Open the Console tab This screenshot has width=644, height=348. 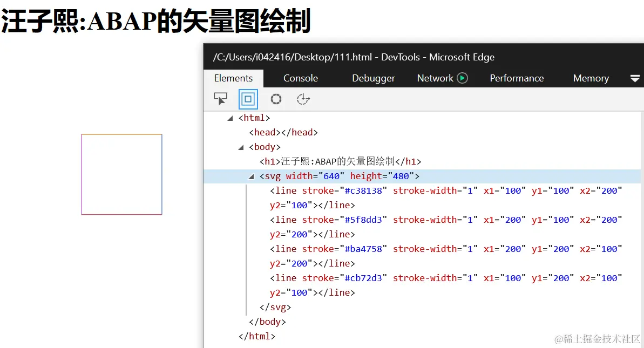(x=301, y=78)
